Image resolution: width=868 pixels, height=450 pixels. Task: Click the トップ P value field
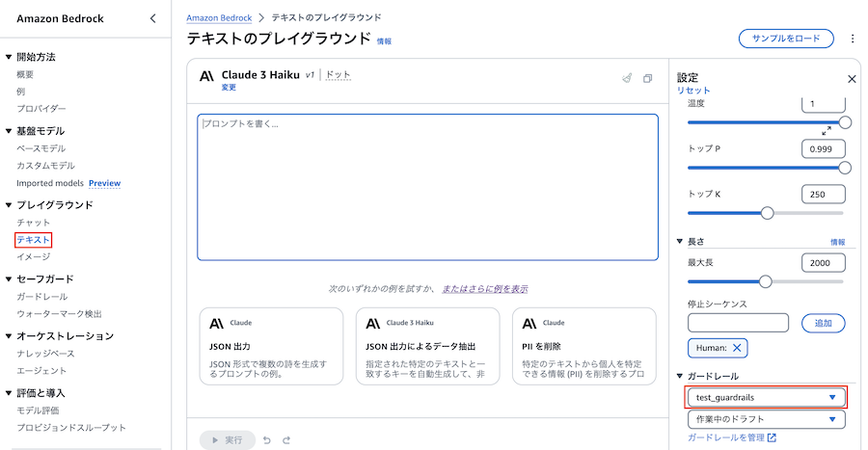[x=824, y=148]
